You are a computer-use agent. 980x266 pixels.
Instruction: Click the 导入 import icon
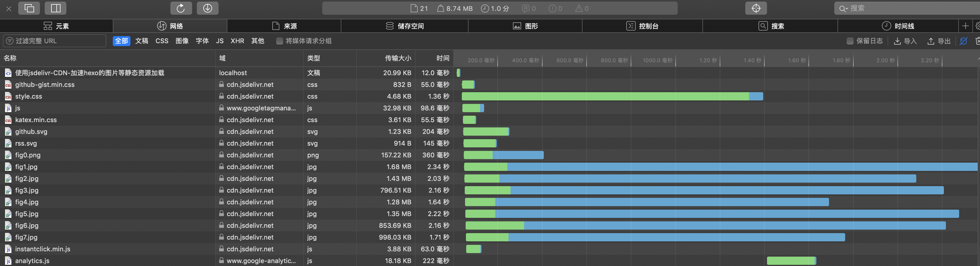point(905,41)
